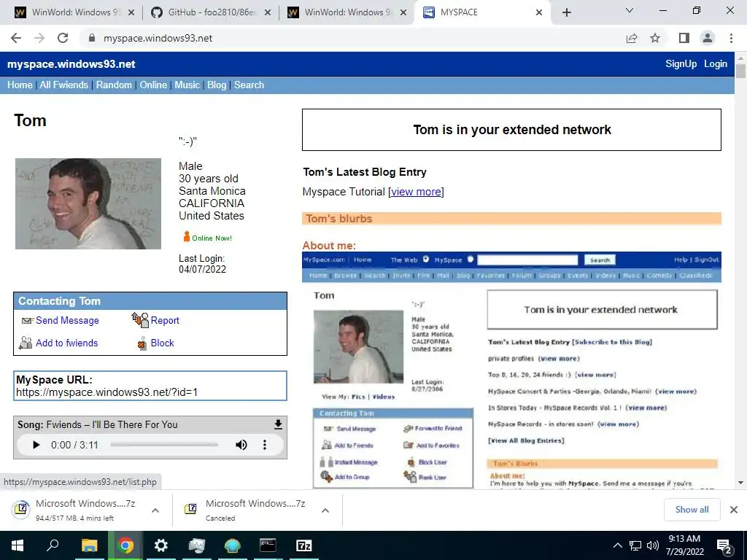The height and width of the screenshot is (560, 747).
Task: Go back with the browser back arrow
Action: coord(16,38)
